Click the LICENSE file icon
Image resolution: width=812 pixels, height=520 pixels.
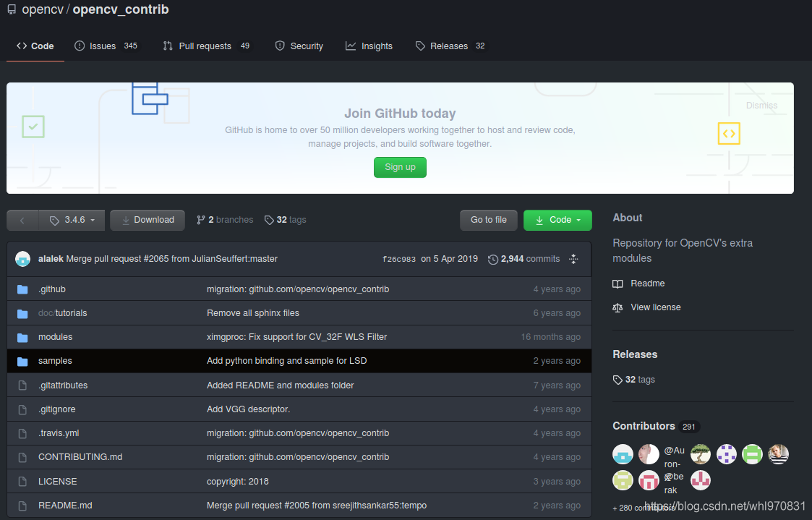pos(22,481)
